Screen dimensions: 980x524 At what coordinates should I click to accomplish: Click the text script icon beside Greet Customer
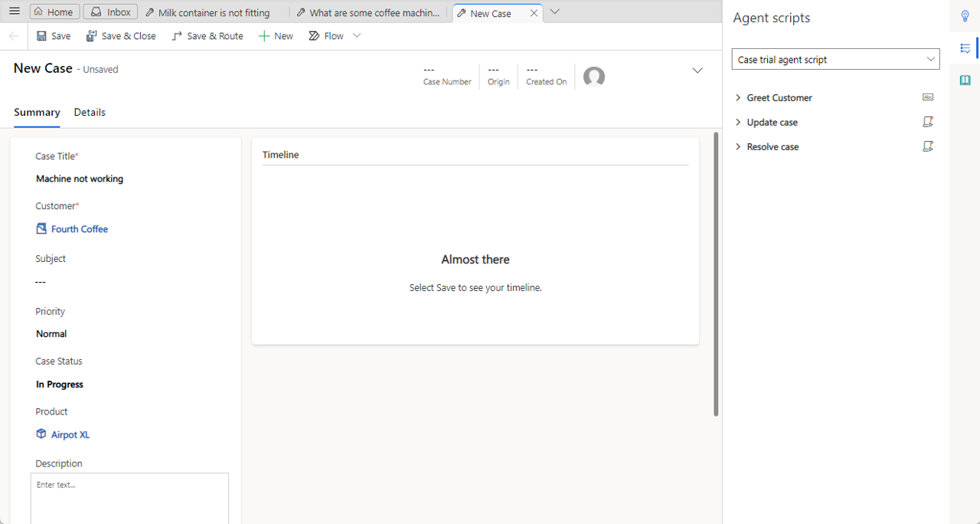point(928,97)
